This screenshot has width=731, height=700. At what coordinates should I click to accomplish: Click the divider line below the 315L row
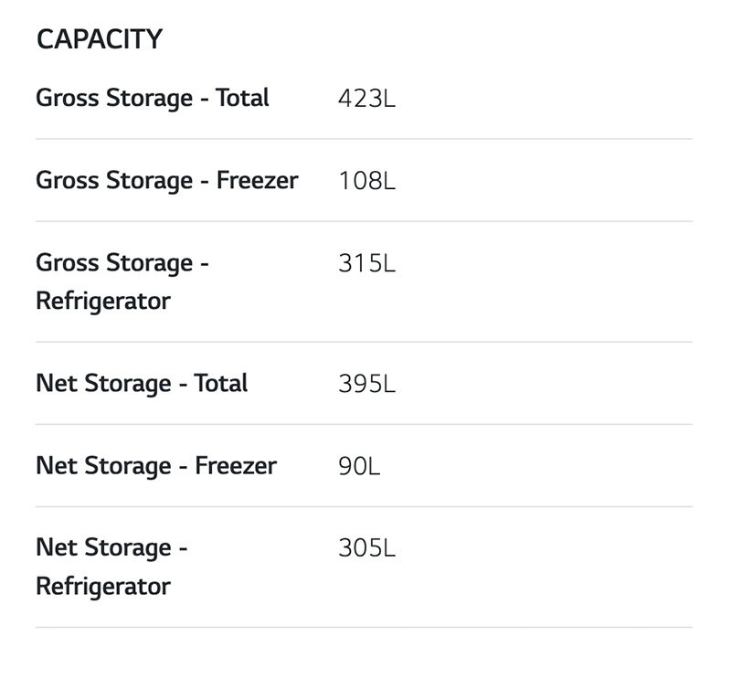pyautogui.click(x=364, y=342)
